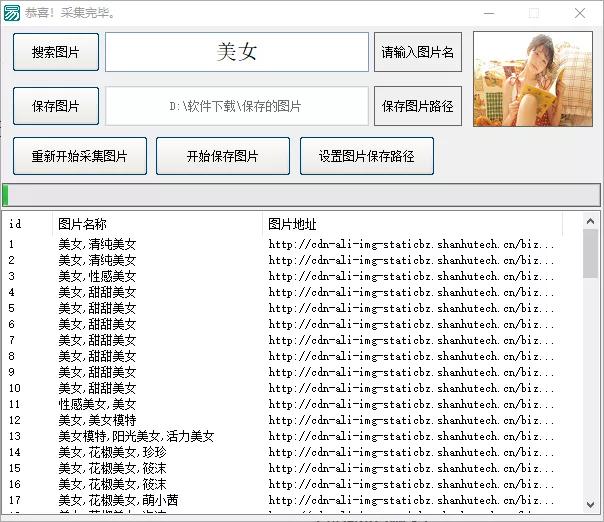Click the vertical scrollbar thumb
The width and height of the screenshot is (604, 522).
590,254
